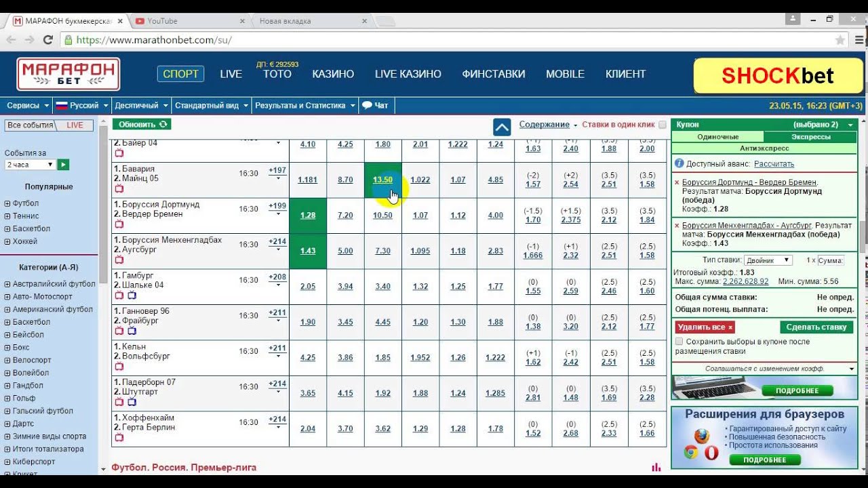This screenshot has width=868, height=488.
Task: Click the red 'Удалить все' button
Action: (x=705, y=327)
